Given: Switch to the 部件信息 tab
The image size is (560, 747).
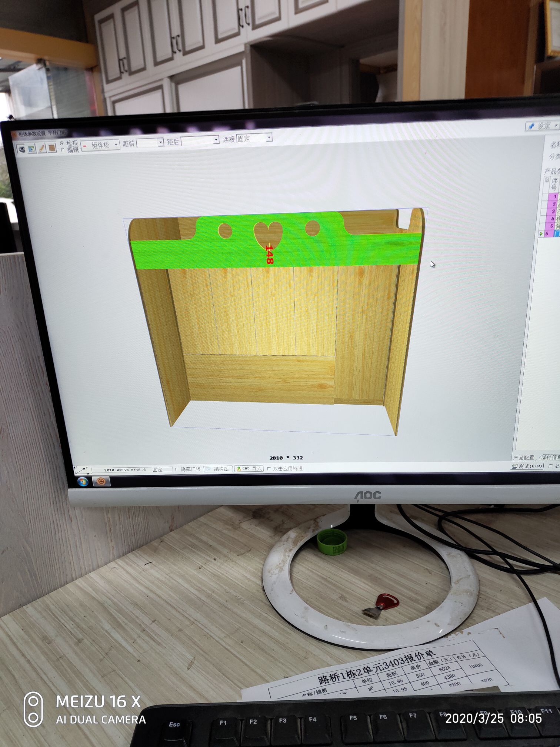Looking at the screenshot, I should pos(550,457).
